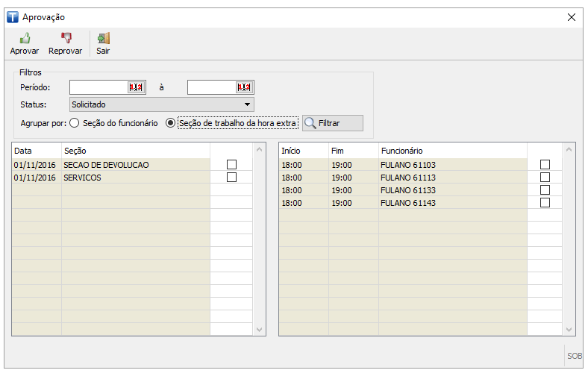Click the Aprovar thumbs-up icon
The width and height of the screenshot is (588, 376).
(24, 39)
